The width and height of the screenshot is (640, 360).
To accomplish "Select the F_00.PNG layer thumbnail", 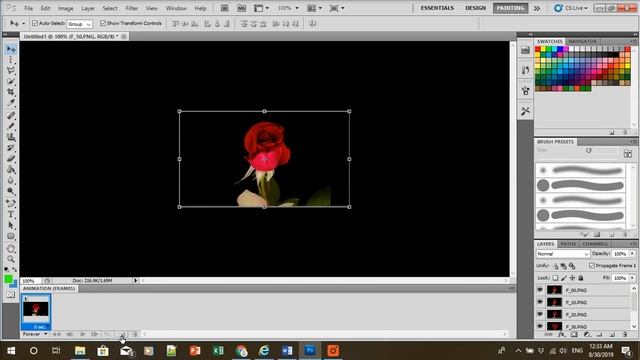I will click(x=554, y=290).
